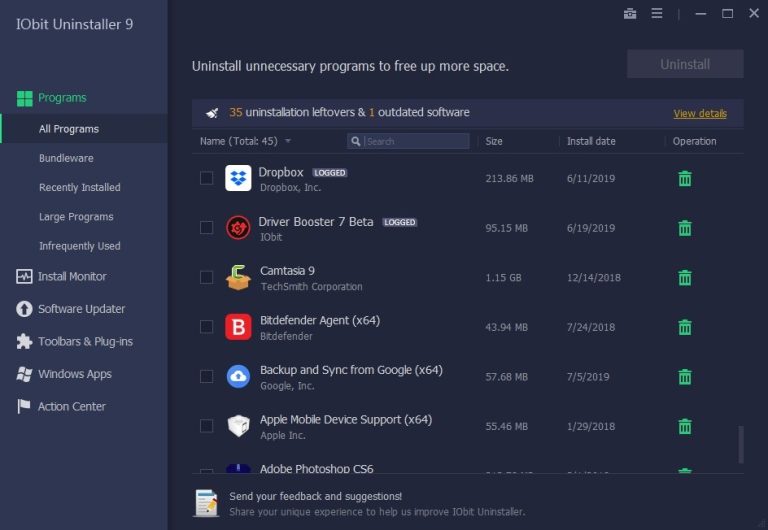Open the toolbox icon in title bar
The width and height of the screenshot is (768, 530).
[630, 14]
